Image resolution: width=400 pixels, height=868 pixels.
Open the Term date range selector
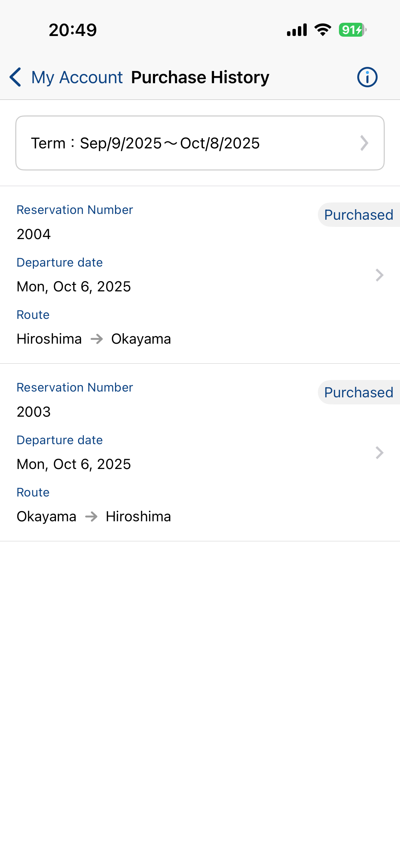click(x=200, y=143)
